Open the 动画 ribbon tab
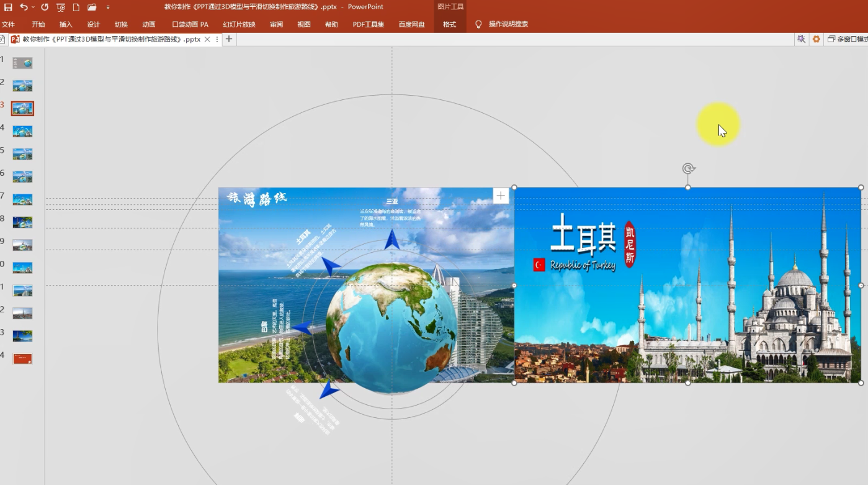The width and height of the screenshot is (868, 485). click(149, 24)
